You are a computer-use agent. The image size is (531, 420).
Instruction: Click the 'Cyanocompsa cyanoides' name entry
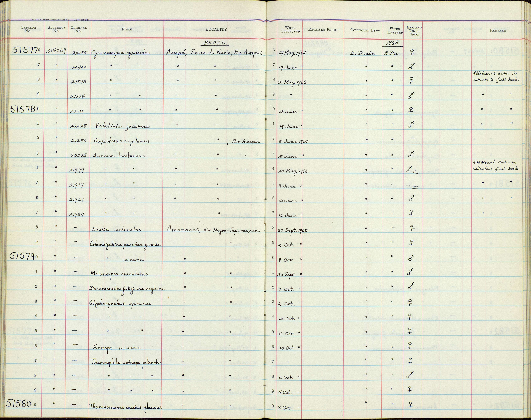tap(121, 53)
